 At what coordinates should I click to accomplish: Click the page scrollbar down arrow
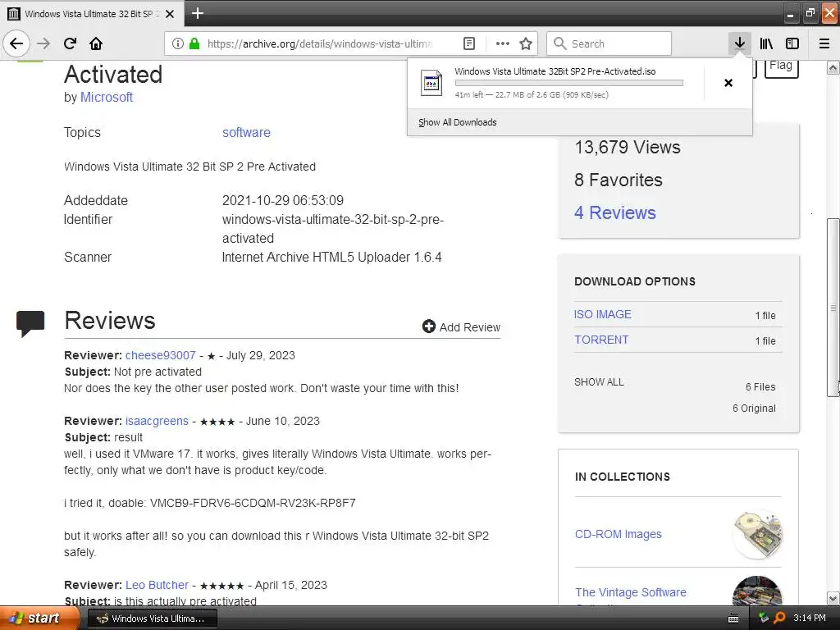833,598
